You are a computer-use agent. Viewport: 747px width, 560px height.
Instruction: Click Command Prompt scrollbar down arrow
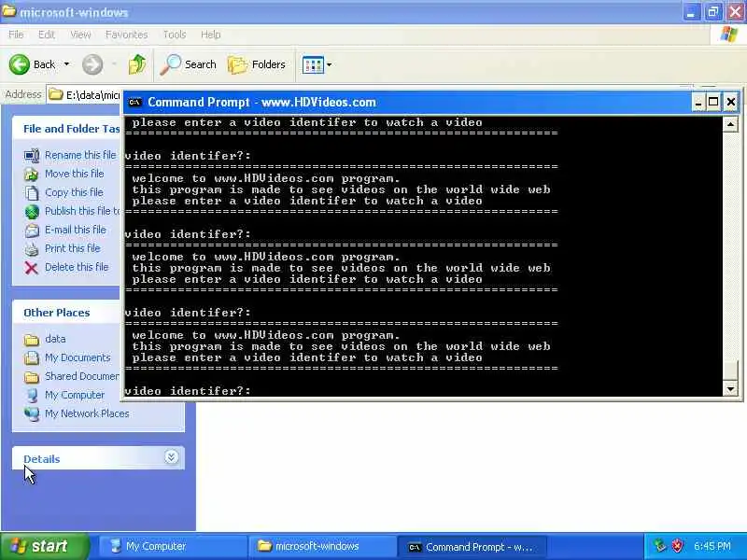[x=730, y=388]
